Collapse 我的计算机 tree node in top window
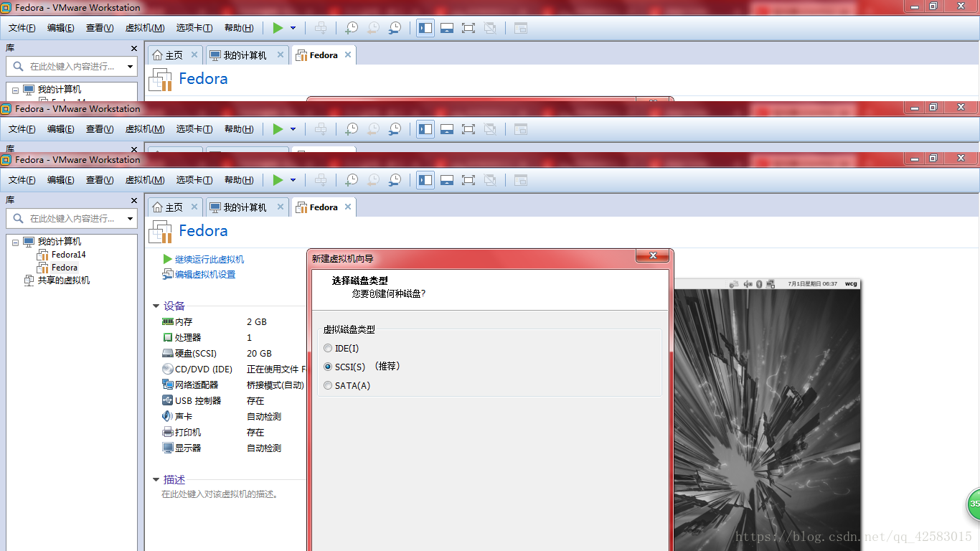 click(15, 90)
